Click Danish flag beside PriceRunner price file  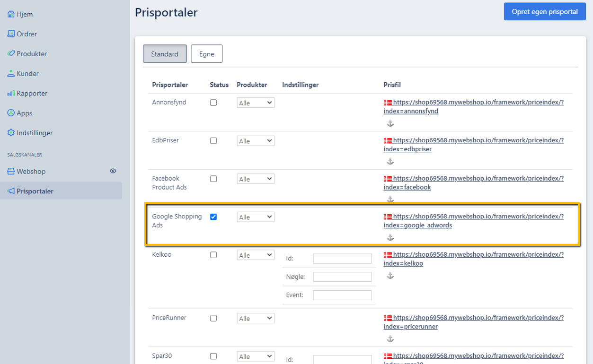(x=388, y=318)
